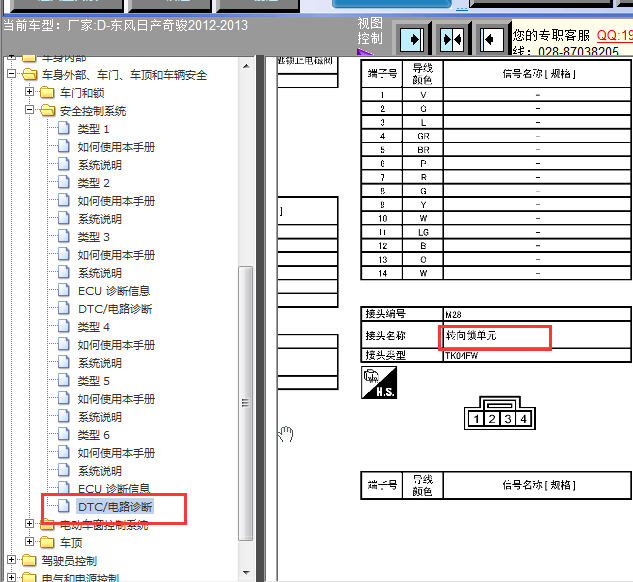Viewport: 633px width, 582px height.
Task: Click wire color GR in terminal 4 row
Action: tap(423, 136)
